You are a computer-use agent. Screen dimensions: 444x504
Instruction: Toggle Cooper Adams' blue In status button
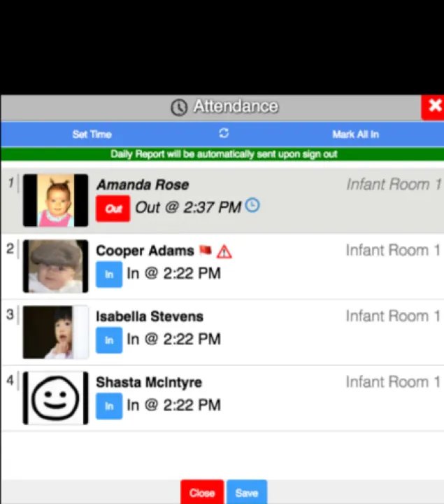tap(108, 274)
